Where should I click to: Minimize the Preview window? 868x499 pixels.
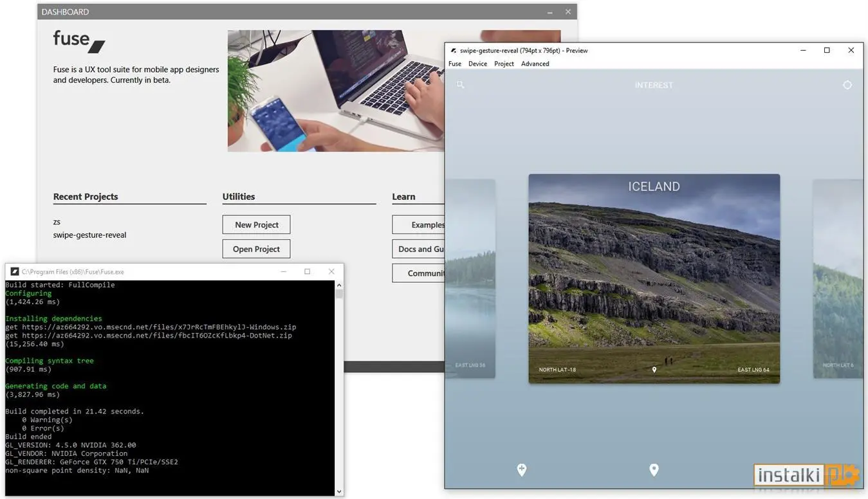click(803, 50)
